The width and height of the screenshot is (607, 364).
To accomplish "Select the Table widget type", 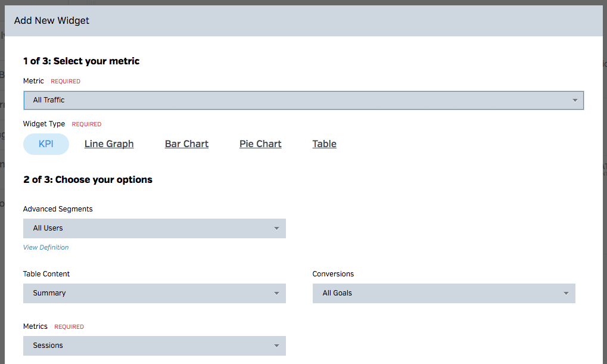I will pos(324,144).
